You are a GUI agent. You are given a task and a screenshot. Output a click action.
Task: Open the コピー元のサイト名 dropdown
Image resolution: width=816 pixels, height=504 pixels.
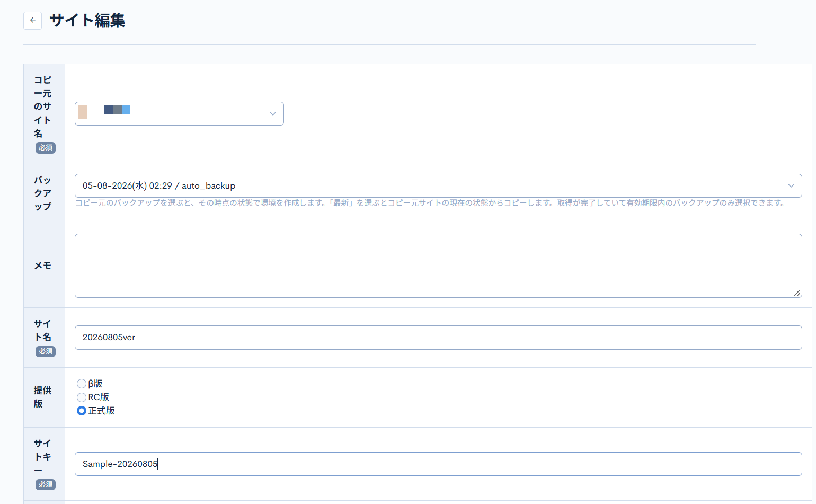[179, 113]
